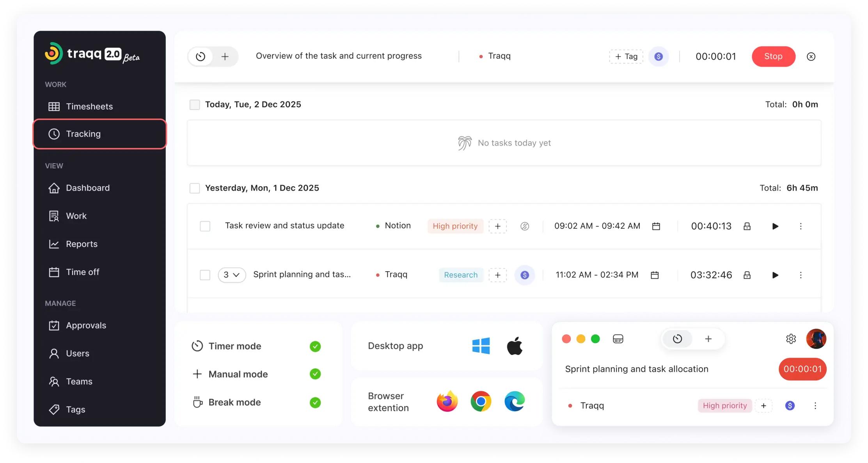Open Teams management page
Screen dimensions: 868x463
click(70, 382)
